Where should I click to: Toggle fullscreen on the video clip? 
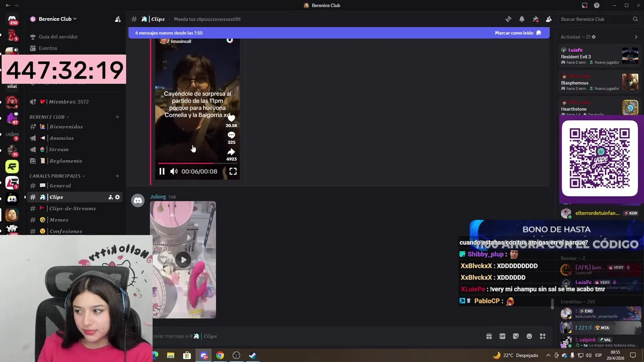click(x=233, y=171)
